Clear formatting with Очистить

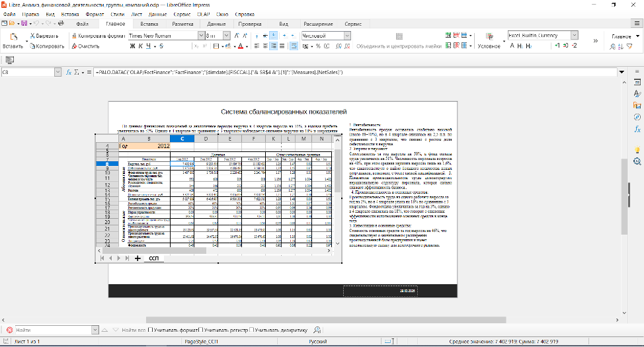click(x=85, y=46)
